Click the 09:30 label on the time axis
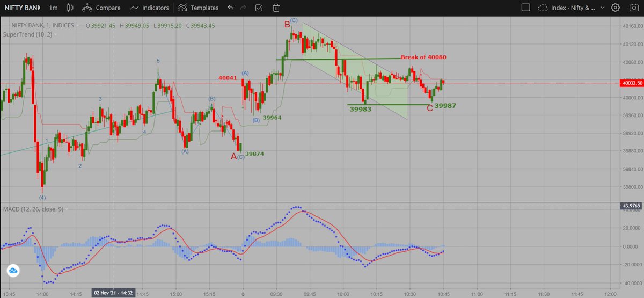Screen dimensions: 644x298 277,294
